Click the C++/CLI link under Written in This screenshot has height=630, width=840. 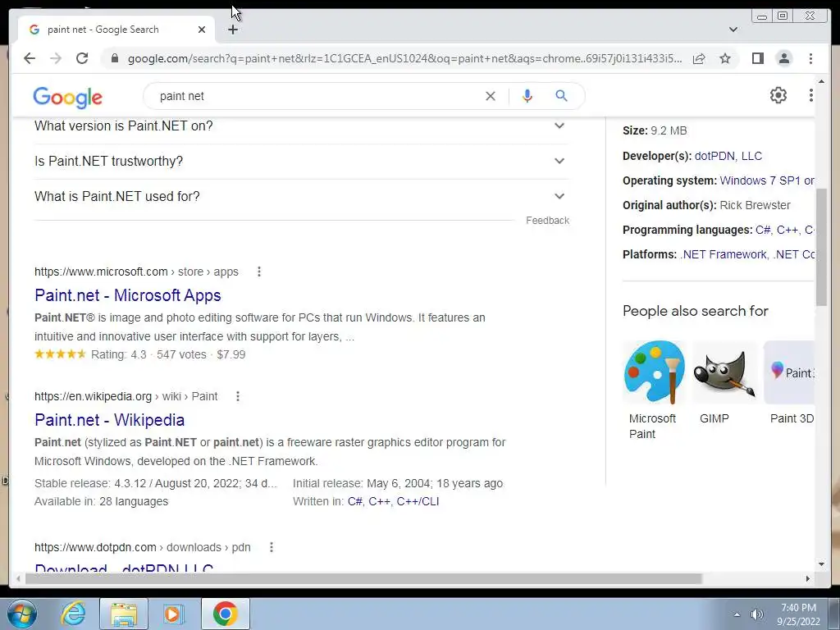pos(418,501)
